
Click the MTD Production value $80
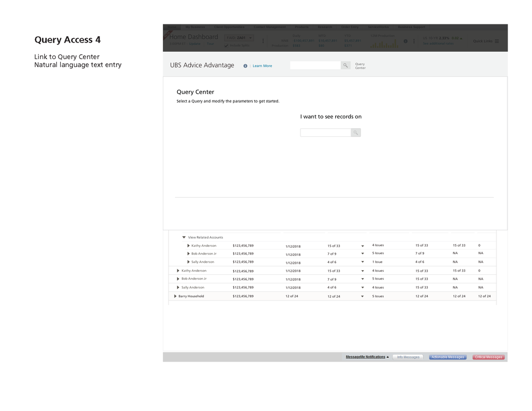(x=321, y=45)
